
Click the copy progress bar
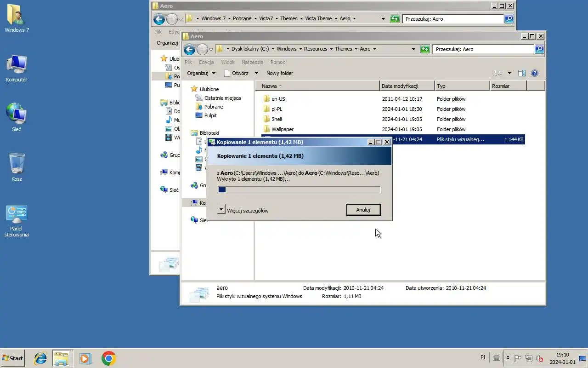tap(299, 190)
